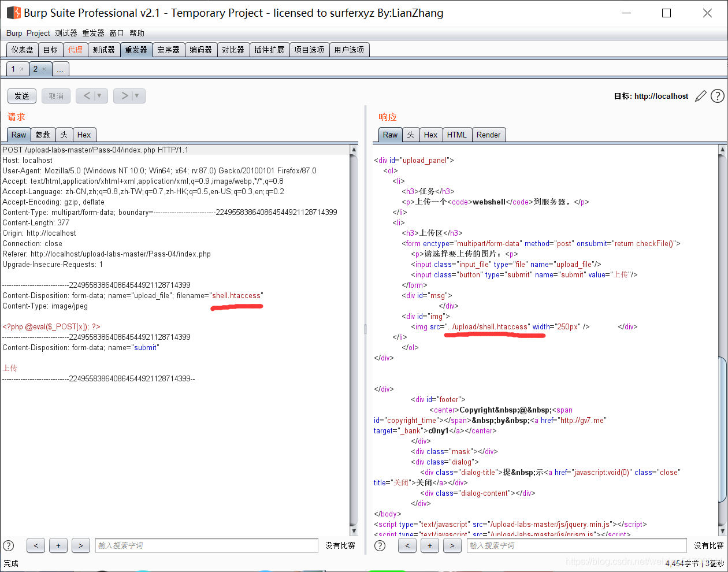Go to the next request search match

click(81, 545)
